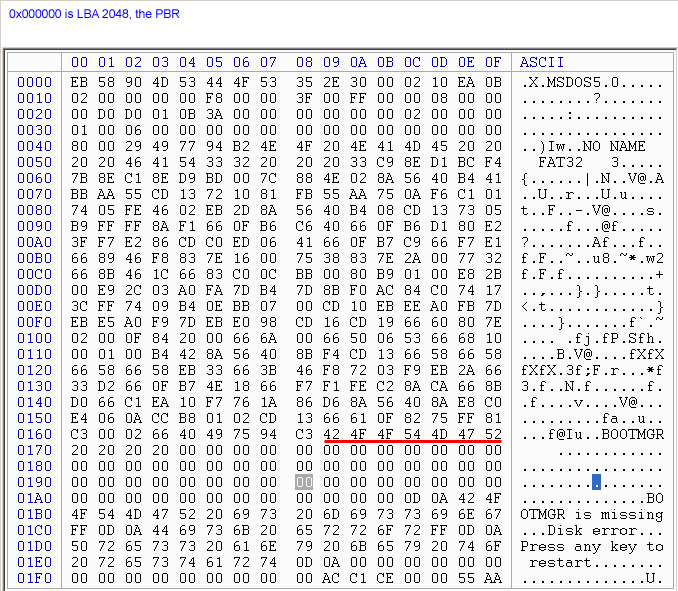Viewport: 678px width, 591px height.
Task: Click ASCII text 'Press any key to'
Action: (x=592, y=546)
